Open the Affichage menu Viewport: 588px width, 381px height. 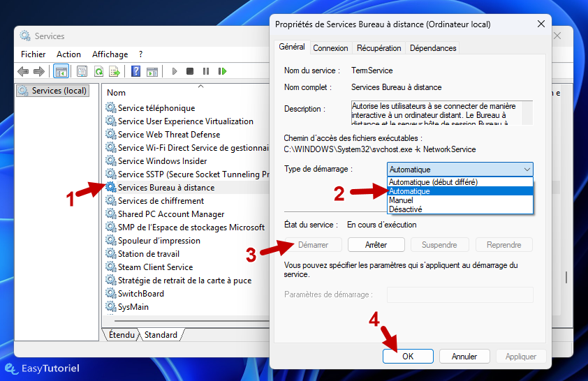coord(110,54)
